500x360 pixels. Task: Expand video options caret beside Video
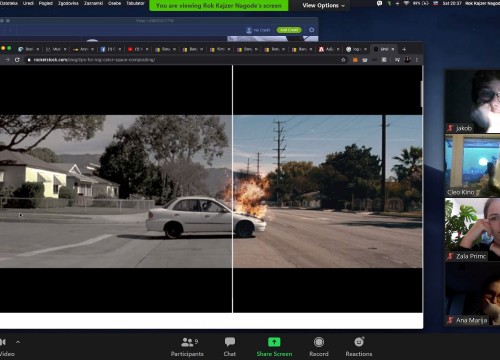(x=18, y=342)
